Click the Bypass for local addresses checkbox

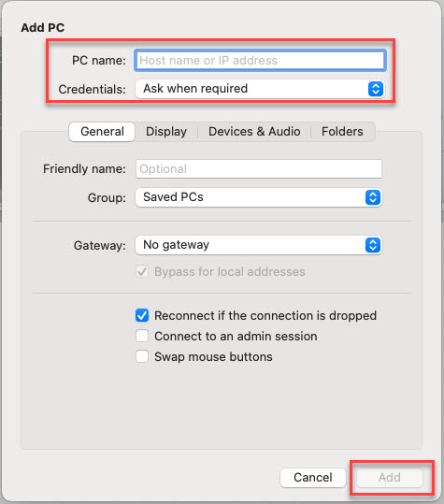[x=142, y=271]
